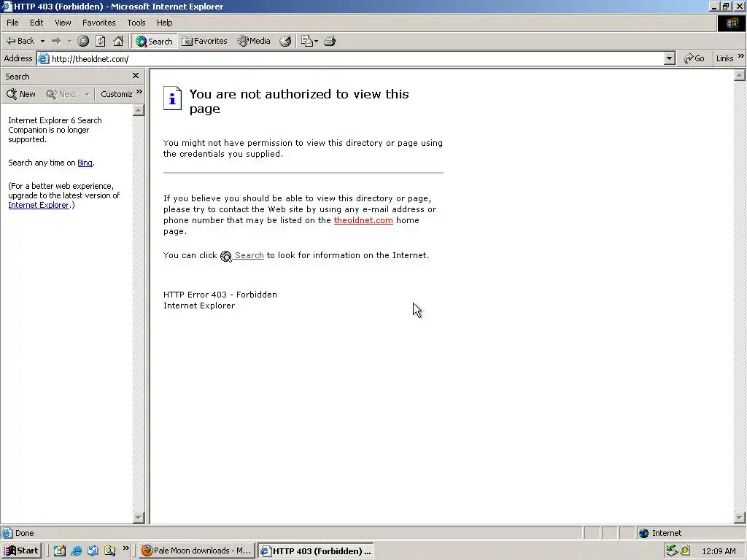The width and height of the screenshot is (747, 560).
Task: Open the Next button dropdown arrow
Action: (87, 94)
